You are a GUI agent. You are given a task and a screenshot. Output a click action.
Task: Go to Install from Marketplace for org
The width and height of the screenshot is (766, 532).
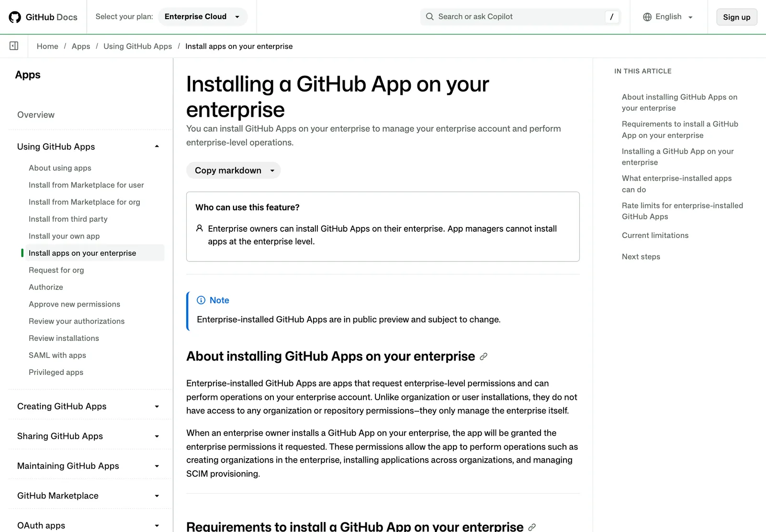pos(84,202)
